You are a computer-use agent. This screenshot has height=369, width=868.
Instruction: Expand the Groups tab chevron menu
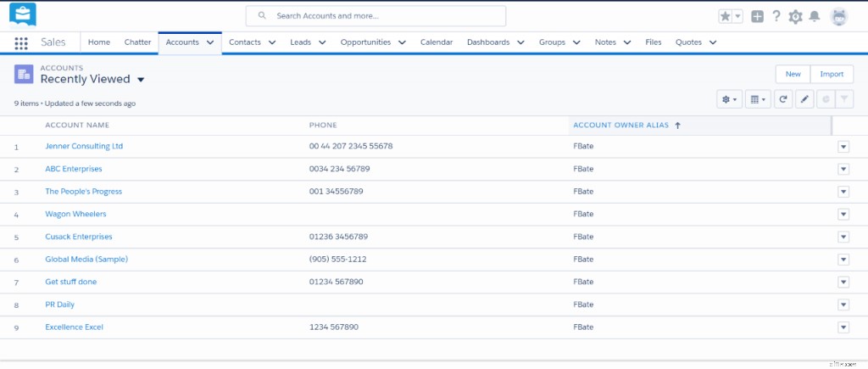tap(576, 42)
